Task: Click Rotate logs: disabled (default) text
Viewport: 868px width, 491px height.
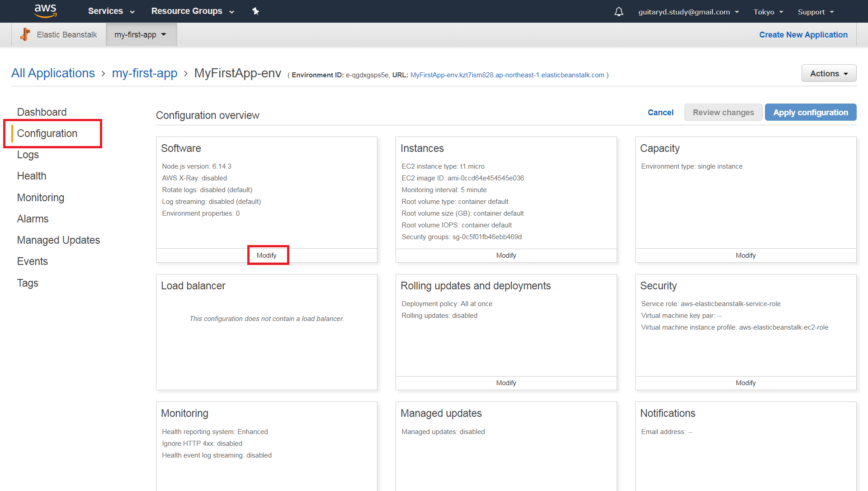Action: coord(207,190)
